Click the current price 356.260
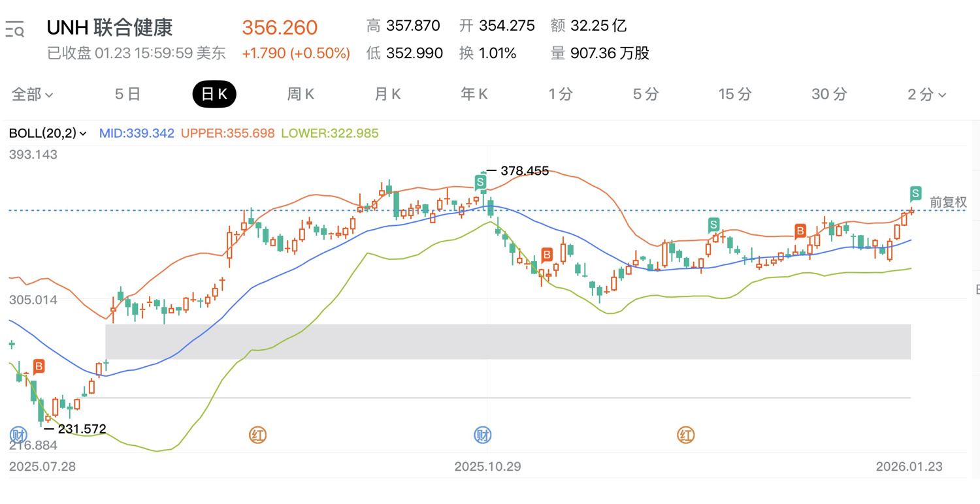 tap(280, 27)
